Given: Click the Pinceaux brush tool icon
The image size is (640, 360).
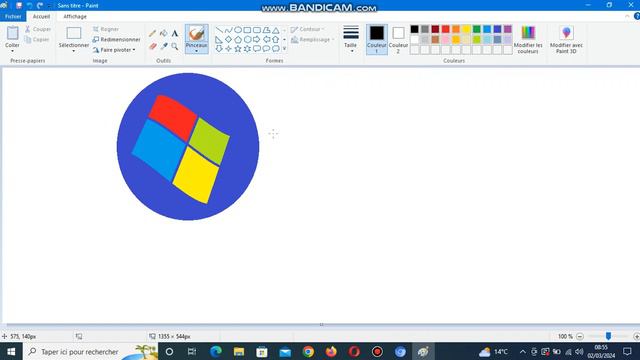Looking at the screenshot, I should 197,33.
